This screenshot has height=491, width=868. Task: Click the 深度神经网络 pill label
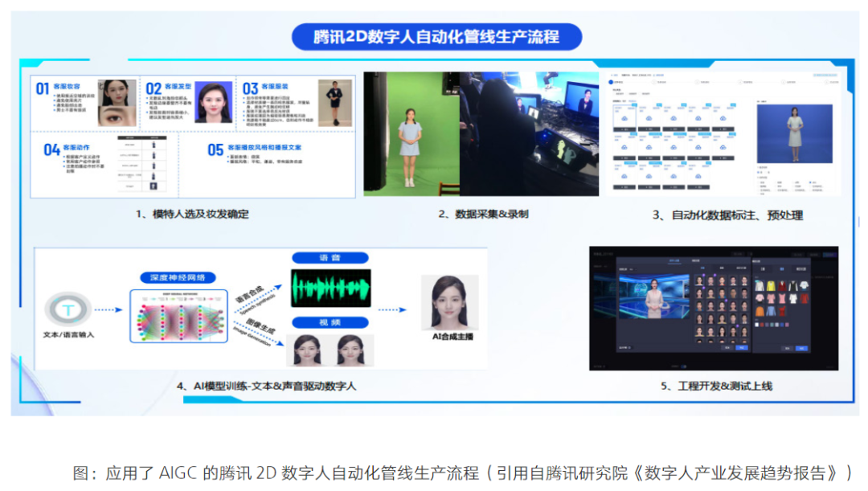178,277
